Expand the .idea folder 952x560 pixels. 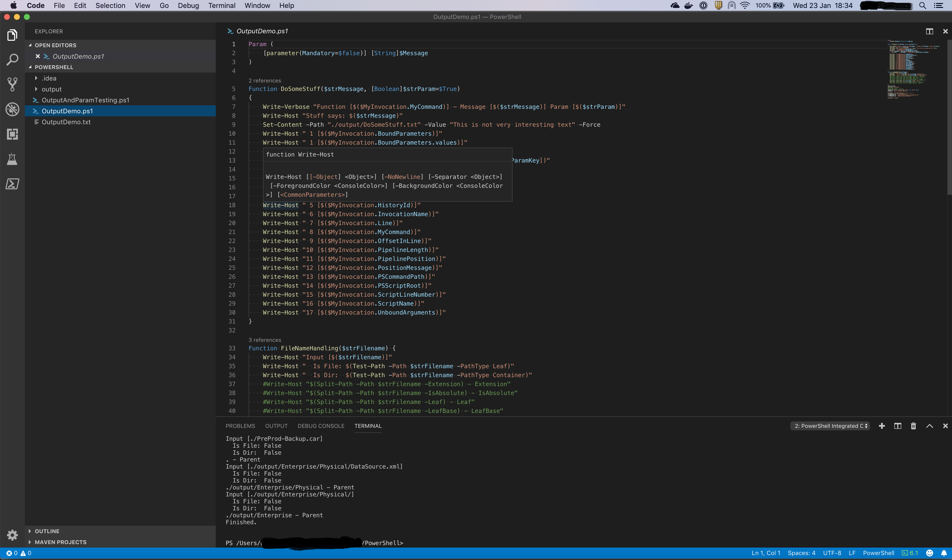coord(37,78)
